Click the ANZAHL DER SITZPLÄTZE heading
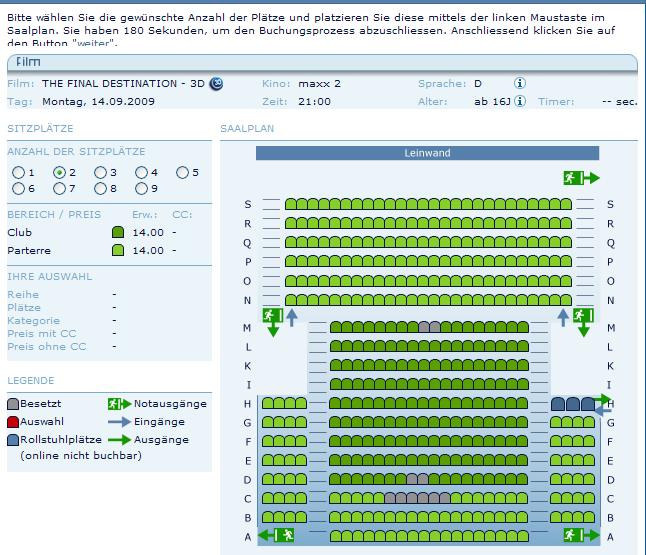The height and width of the screenshot is (555, 646). point(76,152)
